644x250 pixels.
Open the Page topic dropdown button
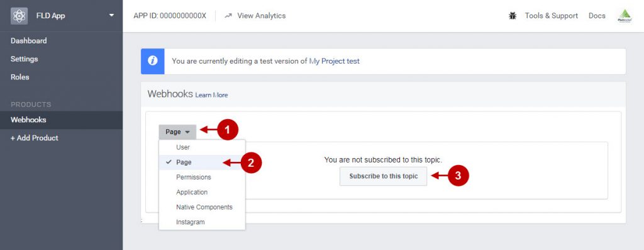click(177, 132)
